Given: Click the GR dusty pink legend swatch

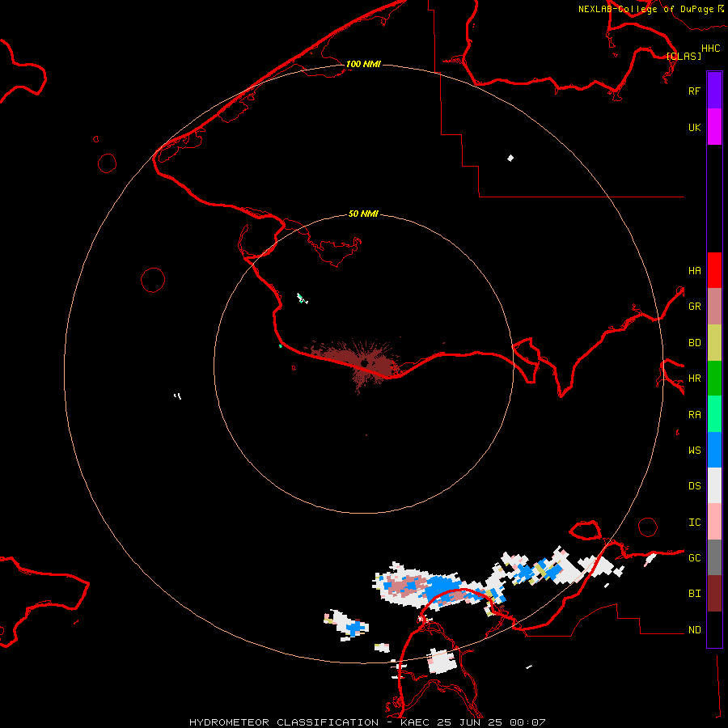Looking at the screenshot, I should point(714,306).
